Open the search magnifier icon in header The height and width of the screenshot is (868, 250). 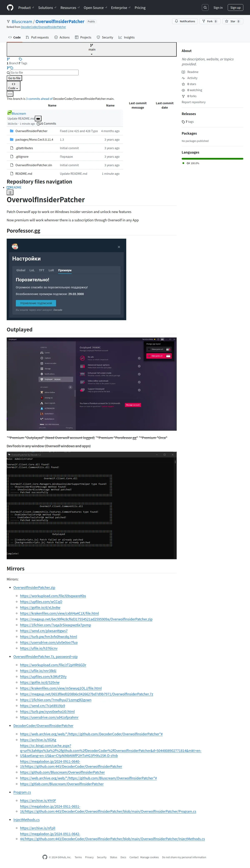tap(205, 7)
